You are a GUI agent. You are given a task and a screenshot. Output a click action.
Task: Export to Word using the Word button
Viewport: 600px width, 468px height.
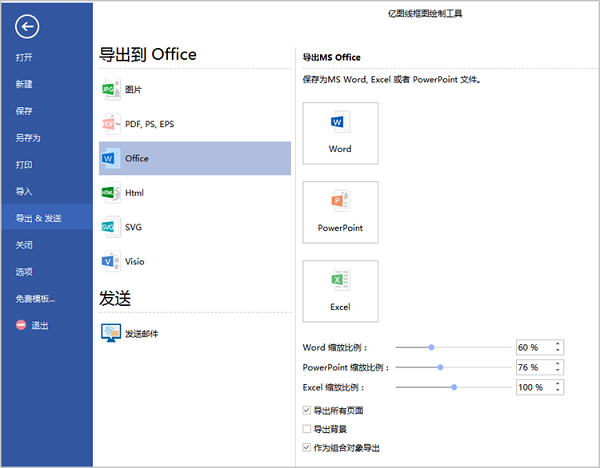click(340, 133)
